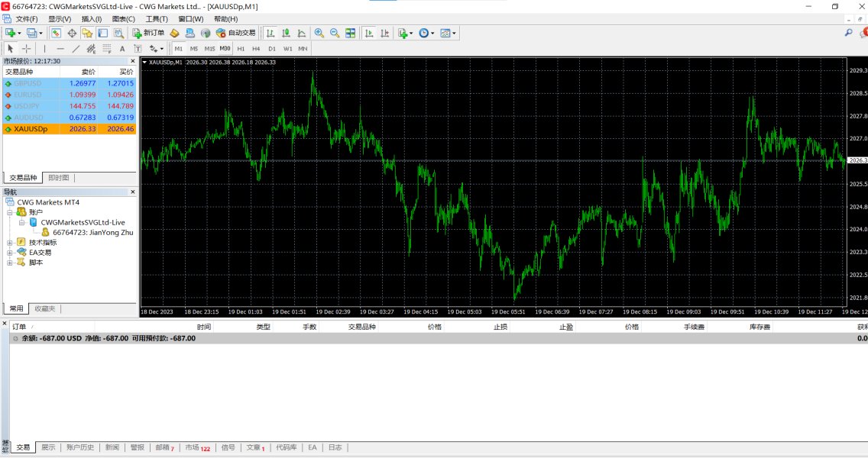Image resolution: width=868 pixels, height=458 pixels.
Task: Switch to the 收藏夹 navigator tab
Action: coord(45,308)
